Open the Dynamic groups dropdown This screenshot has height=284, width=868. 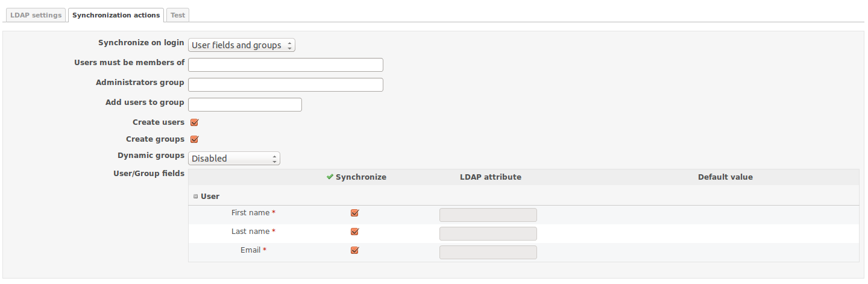234,159
